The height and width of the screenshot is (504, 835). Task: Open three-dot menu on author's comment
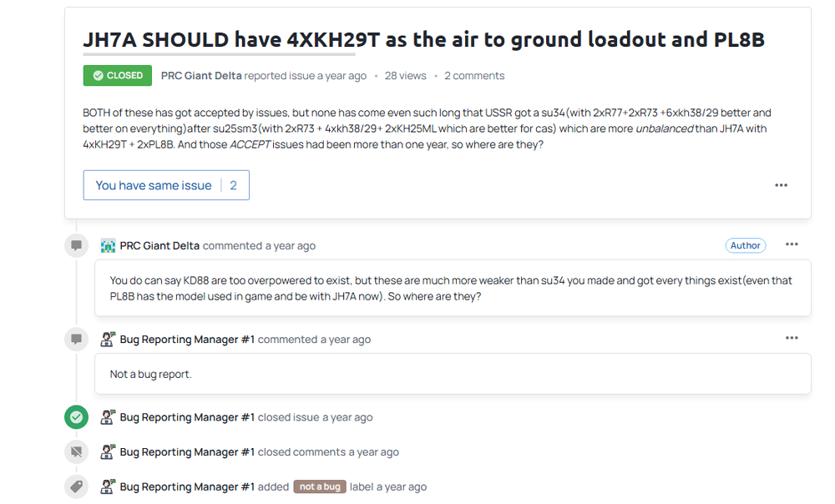(792, 244)
